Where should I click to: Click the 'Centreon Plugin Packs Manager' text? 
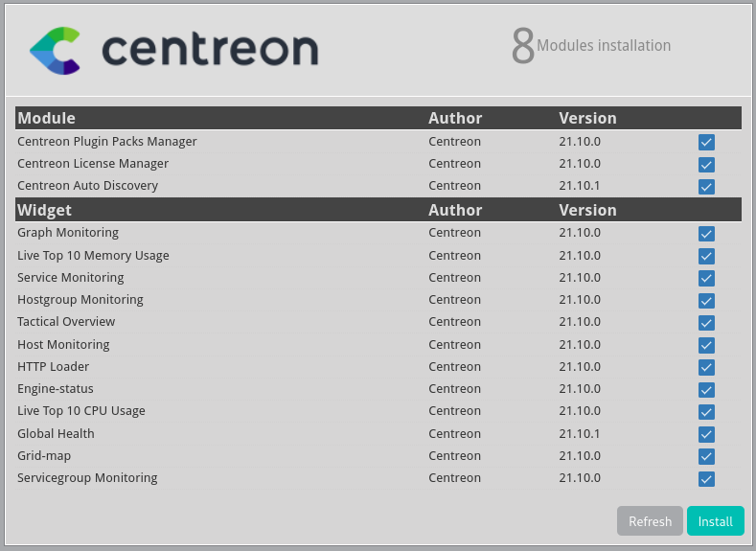click(107, 141)
